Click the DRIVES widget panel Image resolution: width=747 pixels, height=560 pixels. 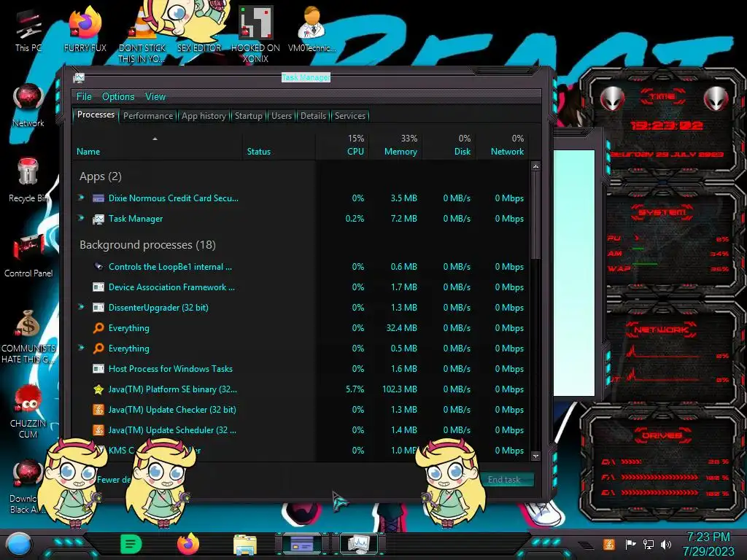(663, 462)
